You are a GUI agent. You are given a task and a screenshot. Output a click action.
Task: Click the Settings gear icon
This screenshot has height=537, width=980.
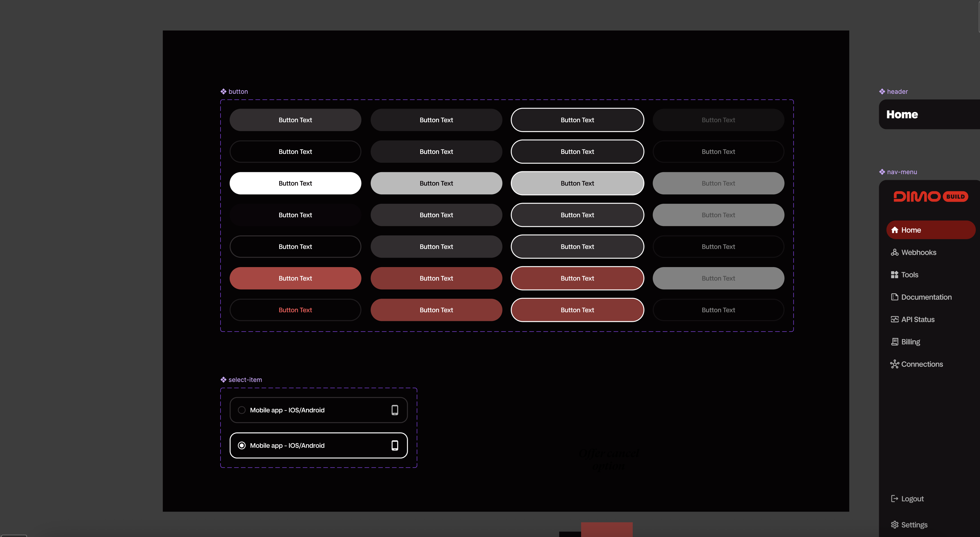click(x=895, y=524)
